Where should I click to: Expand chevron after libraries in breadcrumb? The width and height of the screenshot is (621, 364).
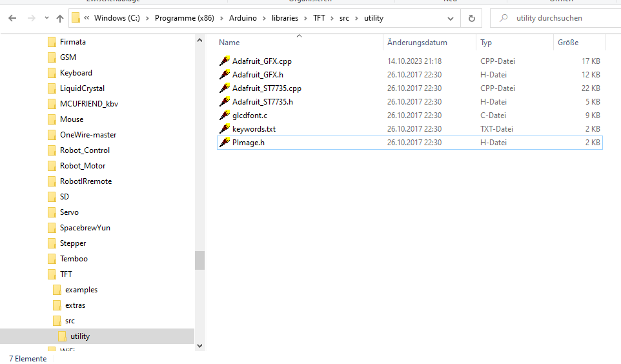pos(306,18)
